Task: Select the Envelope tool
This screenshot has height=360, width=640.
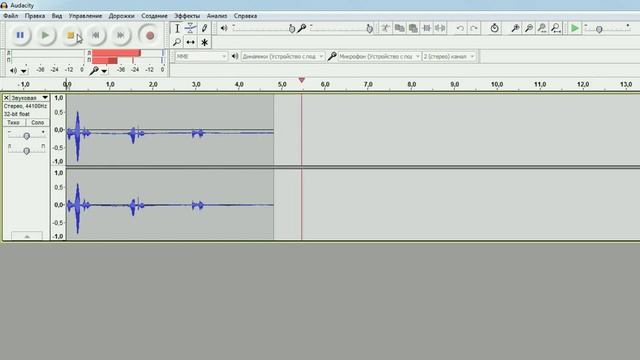Action: (x=190, y=28)
